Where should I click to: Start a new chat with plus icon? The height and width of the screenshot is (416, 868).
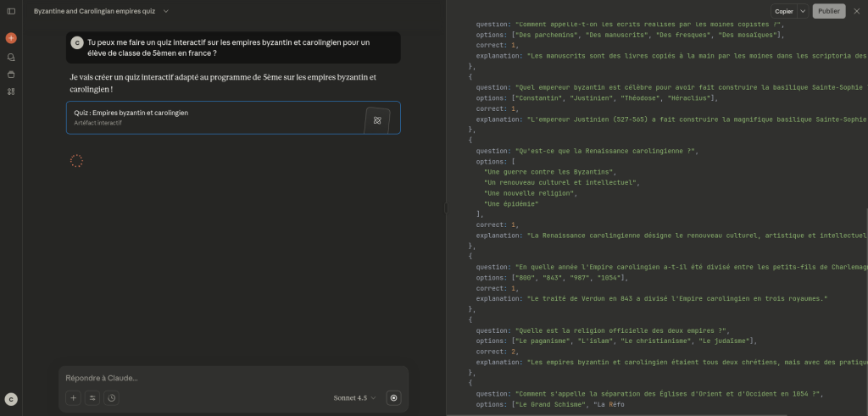tap(11, 38)
